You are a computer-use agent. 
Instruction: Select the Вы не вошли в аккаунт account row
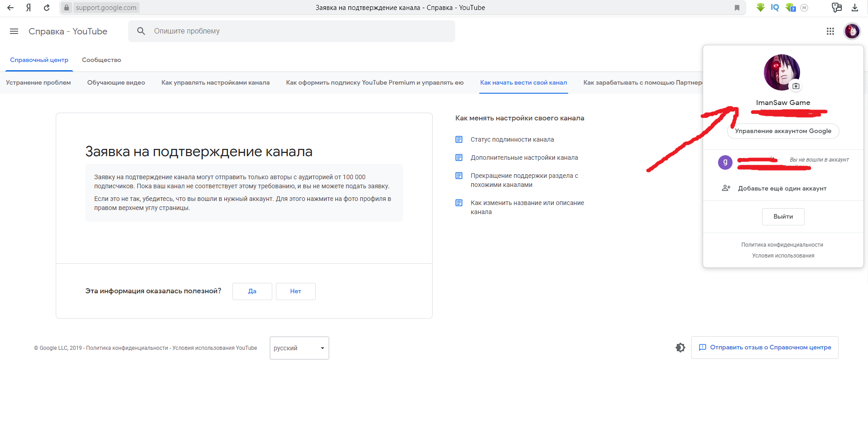pos(783,162)
